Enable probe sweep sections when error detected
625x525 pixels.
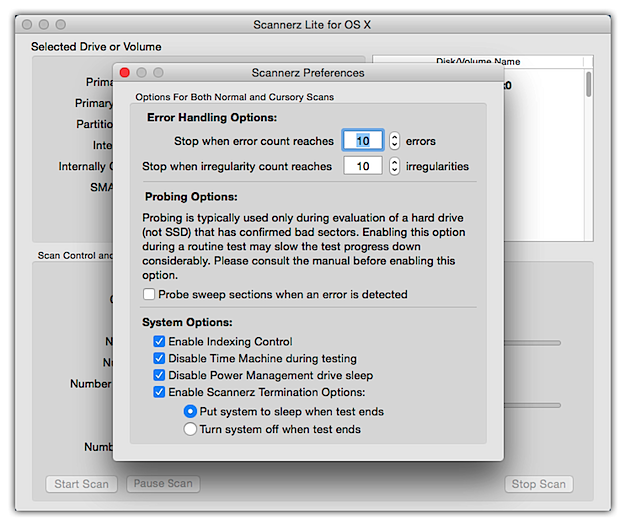(149, 294)
